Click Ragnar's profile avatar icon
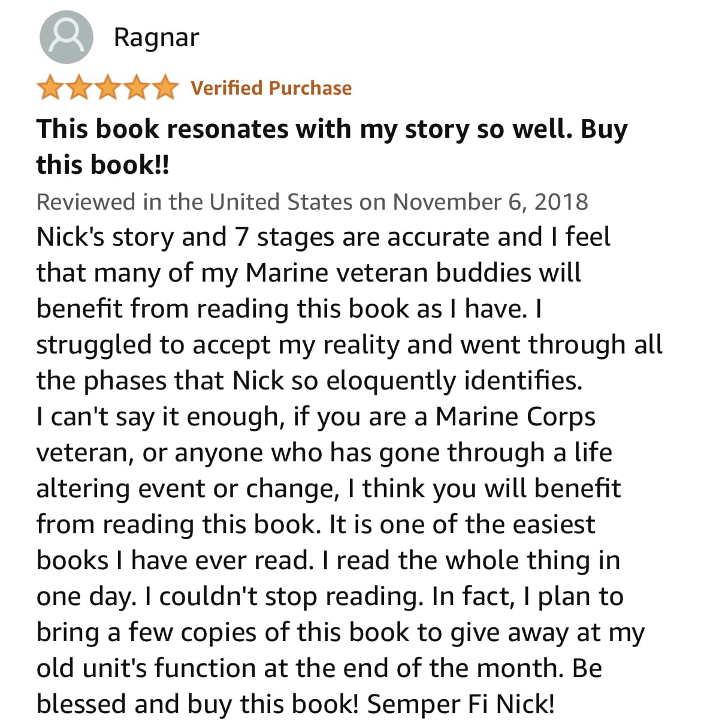 coord(66,37)
